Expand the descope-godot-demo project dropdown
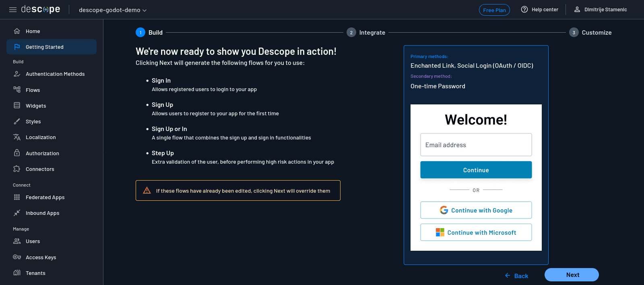 [113, 10]
